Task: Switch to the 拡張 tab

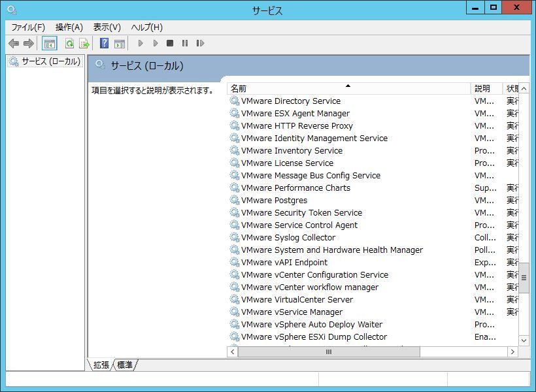Action: 101,365
